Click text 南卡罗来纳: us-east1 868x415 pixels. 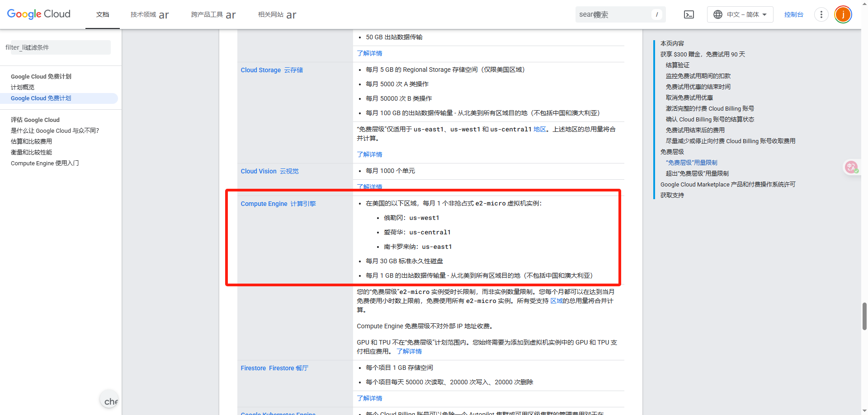point(418,247)
